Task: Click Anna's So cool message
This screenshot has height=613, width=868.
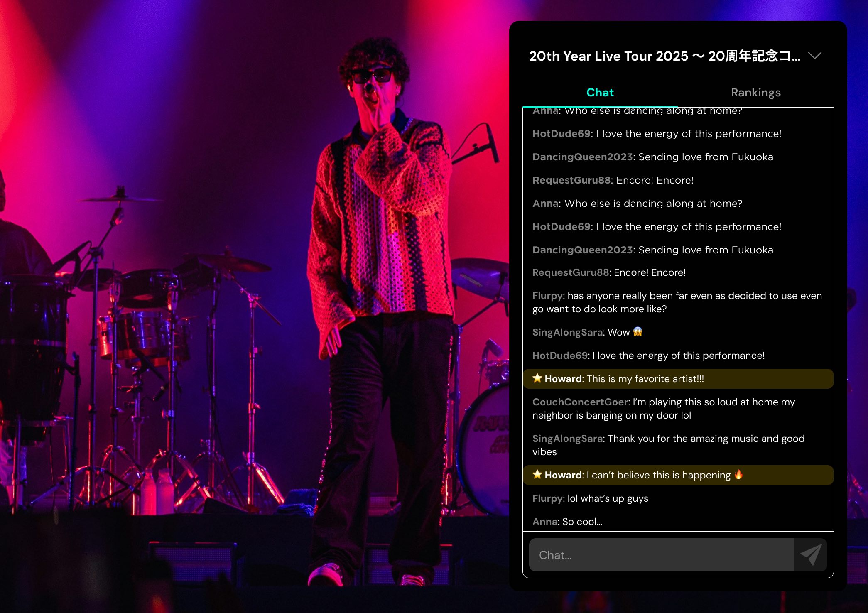Action: coord(581,522)
